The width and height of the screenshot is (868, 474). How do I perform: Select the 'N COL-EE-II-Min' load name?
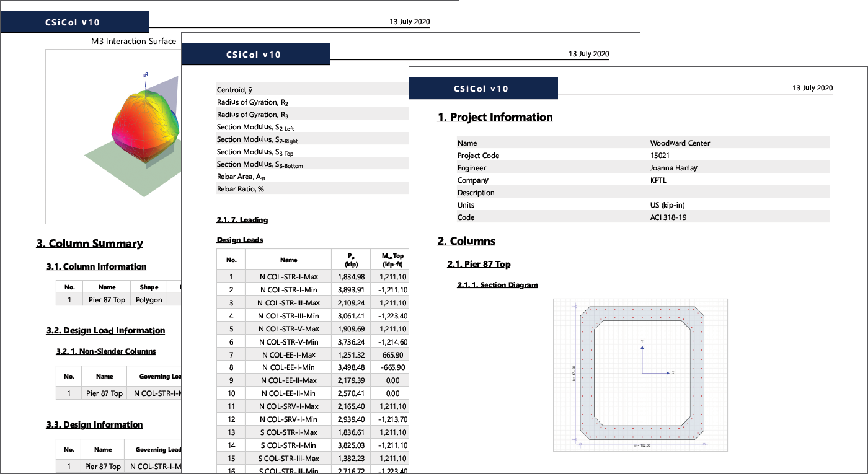288,393
